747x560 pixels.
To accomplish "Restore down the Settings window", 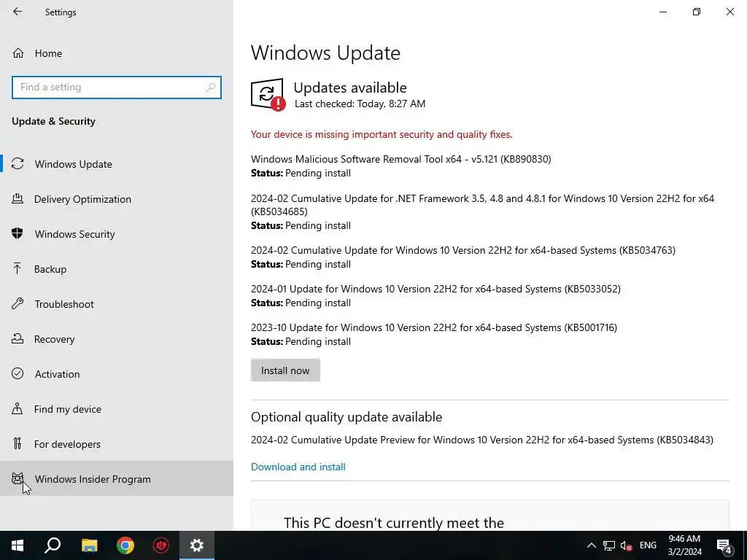I will [x=697, y=12].
